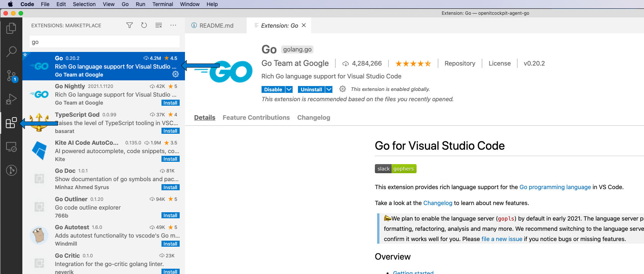Viewport: 644px width, 274px height.
Task: Open the gear settings next to Uninstall
Action: pos(343,89)
